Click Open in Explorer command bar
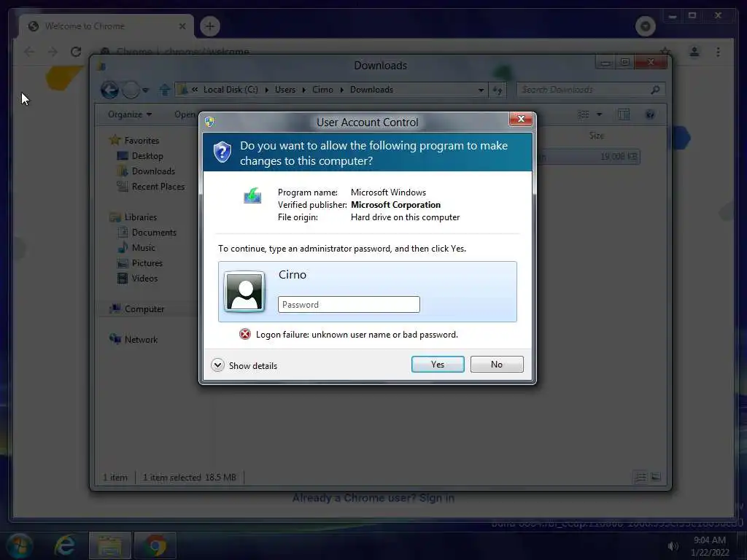Viewport: 747px width, 560px height. [x=185, y=114]
